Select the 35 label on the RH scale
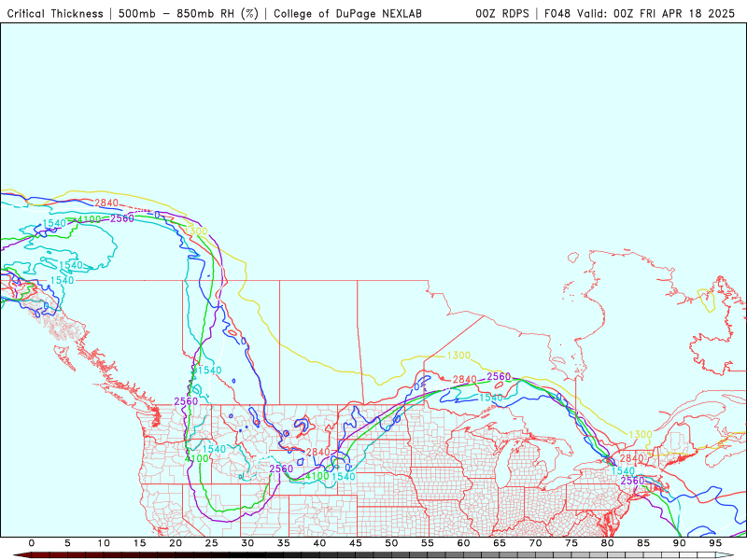747x560 pixels. pyautogui.click(x=284, y=543)
